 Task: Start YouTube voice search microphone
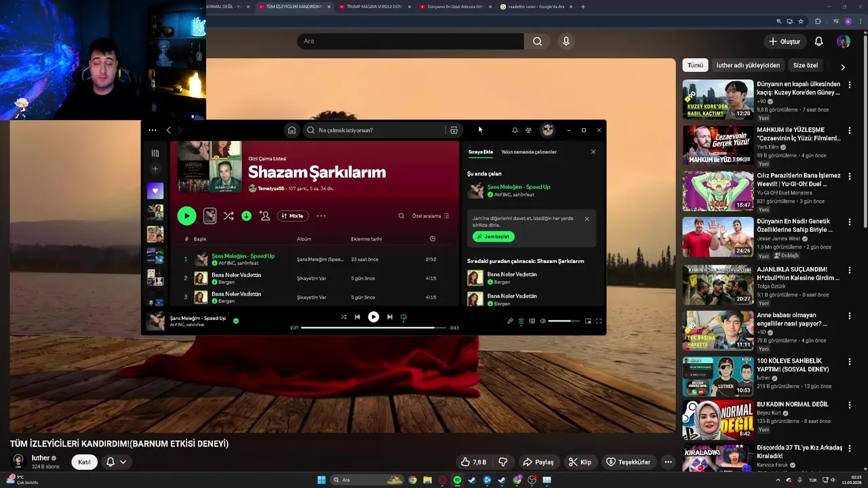tap(566, 41)
